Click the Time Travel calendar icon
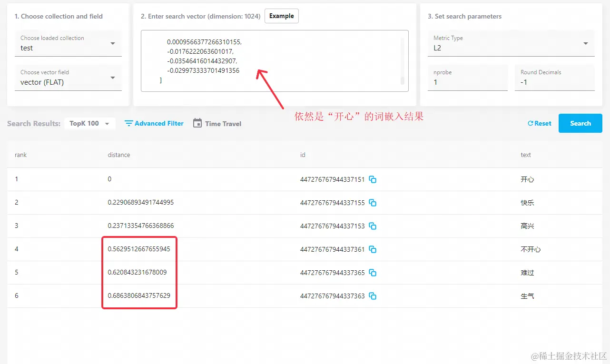The image size is (610, 364). pyautogui.click(x=197, y=123)
